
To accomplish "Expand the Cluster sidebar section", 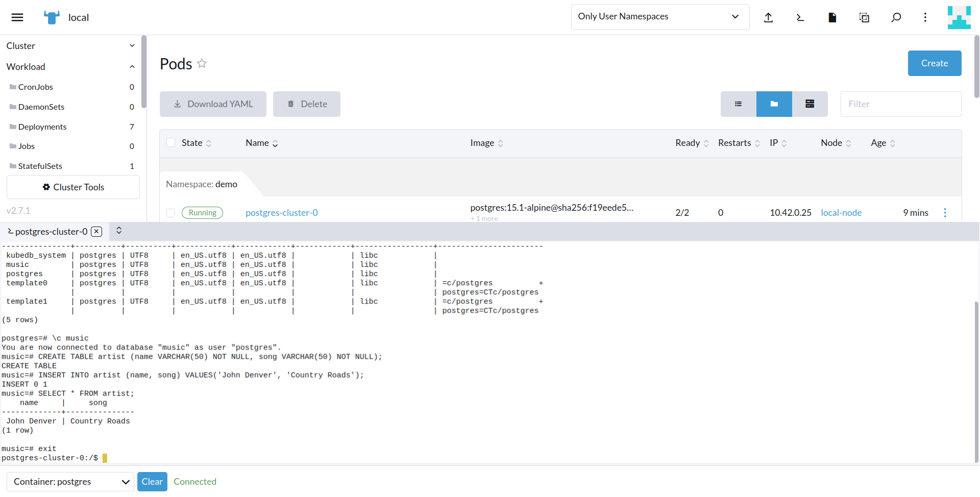I will click(x=70, y=46).
